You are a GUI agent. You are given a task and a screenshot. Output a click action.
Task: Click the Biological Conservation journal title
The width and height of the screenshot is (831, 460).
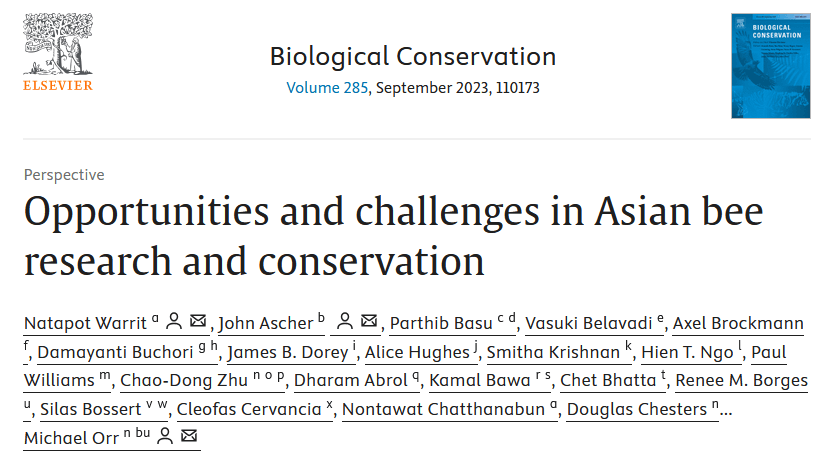pyautogui.click(x=412, y=56)
